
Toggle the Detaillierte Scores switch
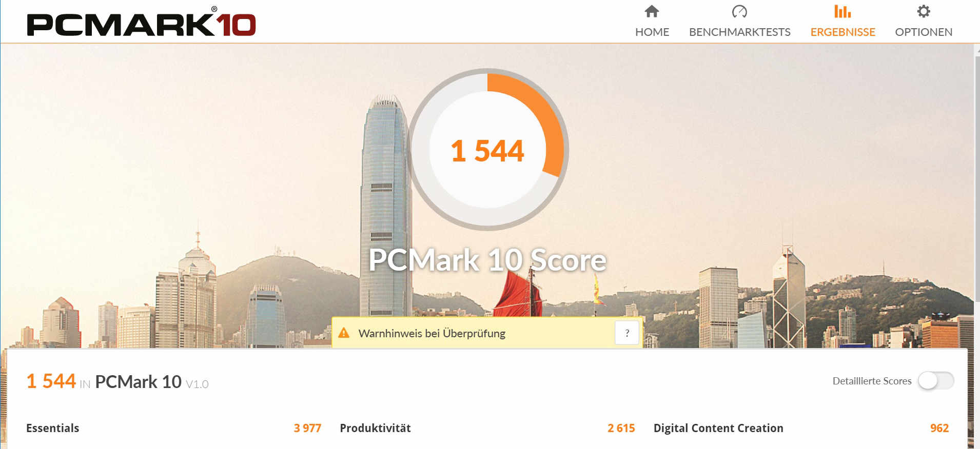coord(936,381)
